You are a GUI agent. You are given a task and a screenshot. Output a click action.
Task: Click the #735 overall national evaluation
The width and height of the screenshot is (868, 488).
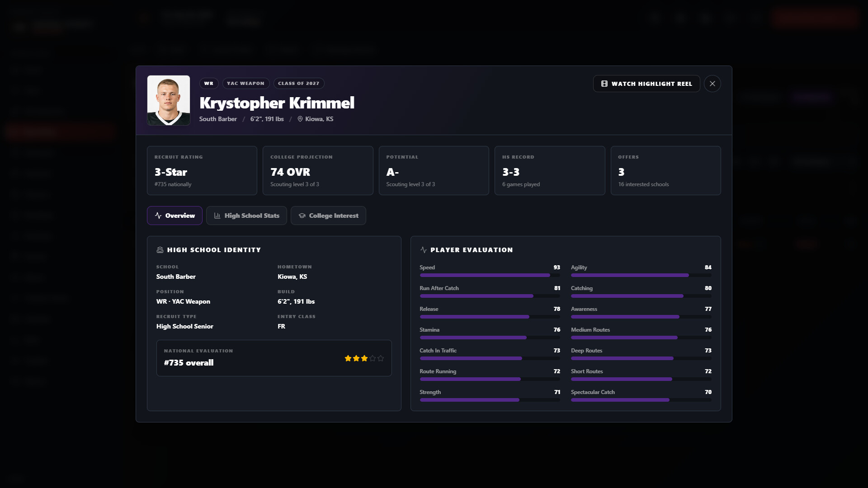(x=189, y=363)
